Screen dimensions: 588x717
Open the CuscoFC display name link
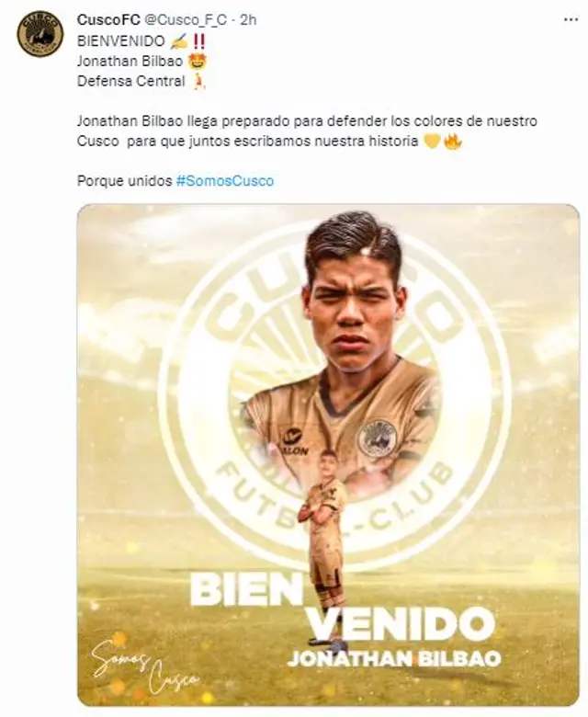point(108,19)
